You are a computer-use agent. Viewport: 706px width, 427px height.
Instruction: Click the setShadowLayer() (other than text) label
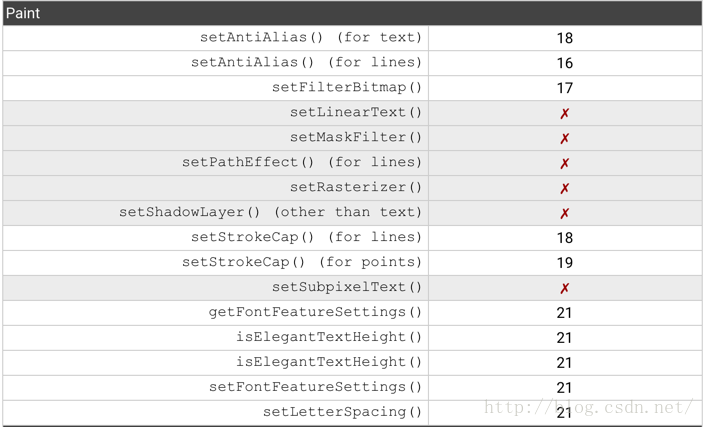270,213
